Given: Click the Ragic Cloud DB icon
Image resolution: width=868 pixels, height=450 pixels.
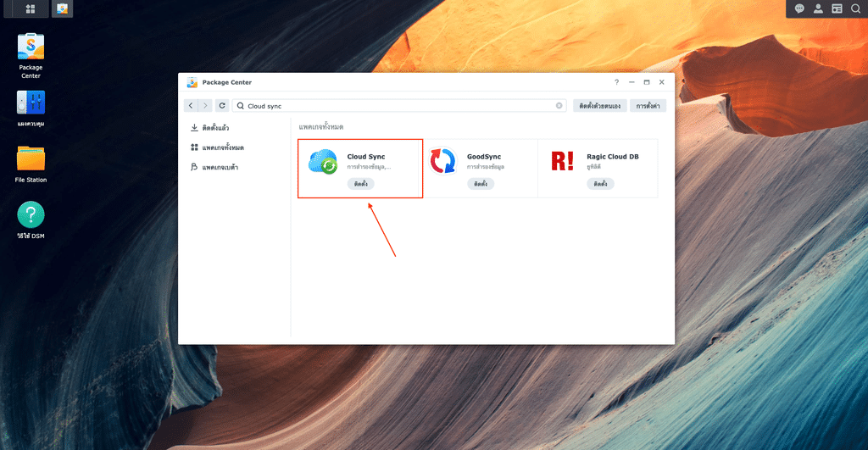Looking at the screenshot, I should coord(563,161).
